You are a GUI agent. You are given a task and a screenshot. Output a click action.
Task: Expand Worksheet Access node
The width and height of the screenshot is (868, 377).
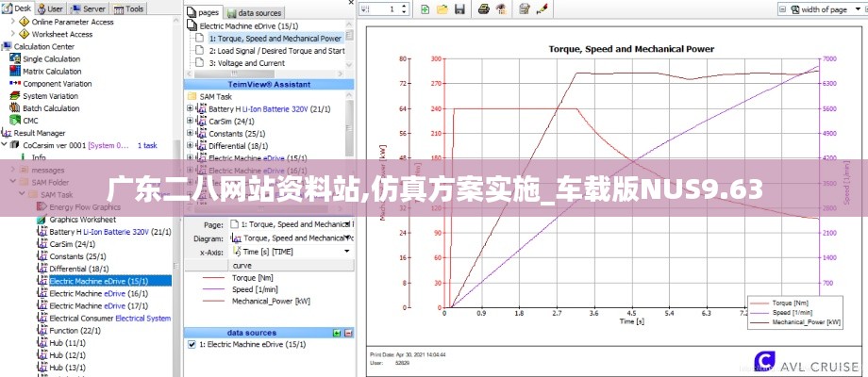13,34
